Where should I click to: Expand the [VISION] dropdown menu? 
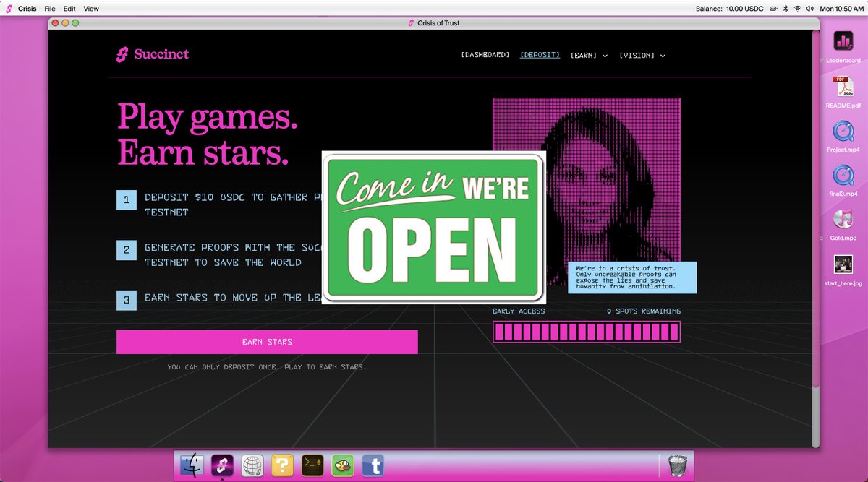click(642, 56)
